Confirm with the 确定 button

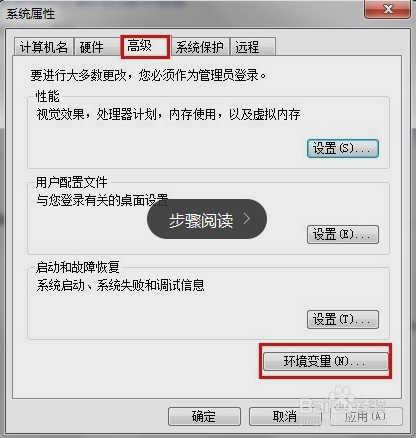click(x=204, y=416)
